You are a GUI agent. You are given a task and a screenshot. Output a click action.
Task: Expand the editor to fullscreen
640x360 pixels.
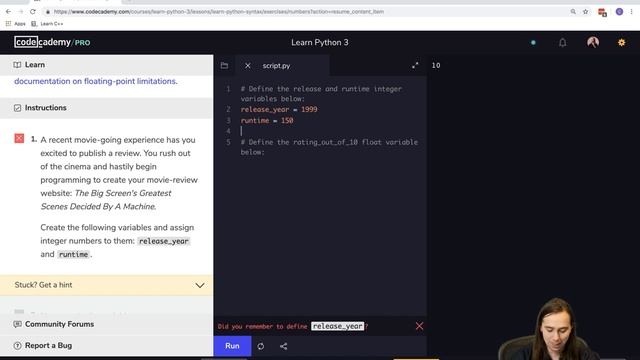pos(415,65)
